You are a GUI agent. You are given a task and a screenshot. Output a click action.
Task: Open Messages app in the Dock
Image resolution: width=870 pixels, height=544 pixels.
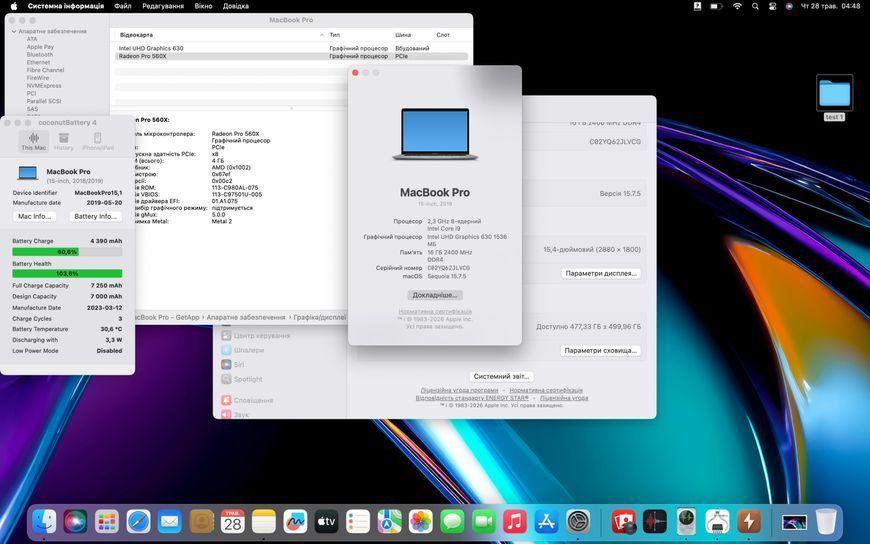click(x=452, y=522)
